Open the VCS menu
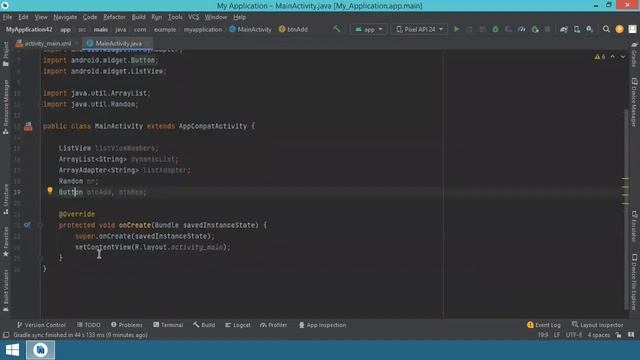The width and height of the screenshot is (640, 360). 193,17
